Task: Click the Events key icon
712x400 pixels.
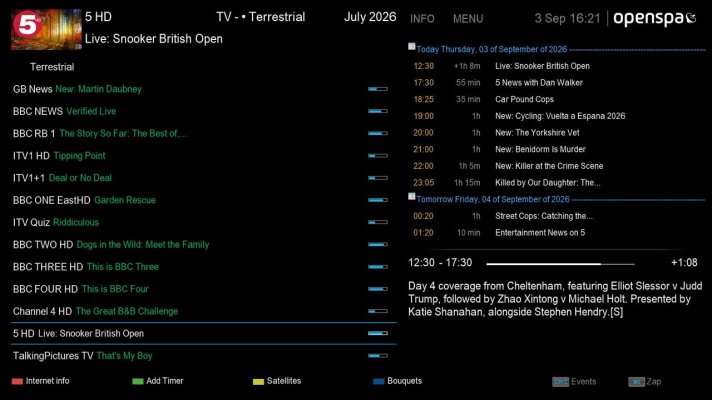Action: click(560, 382)
